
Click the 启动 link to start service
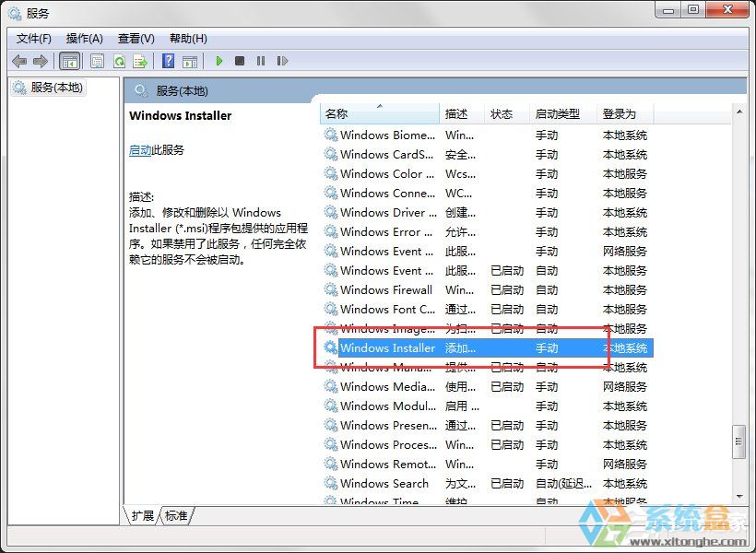(x=140, y=150)
